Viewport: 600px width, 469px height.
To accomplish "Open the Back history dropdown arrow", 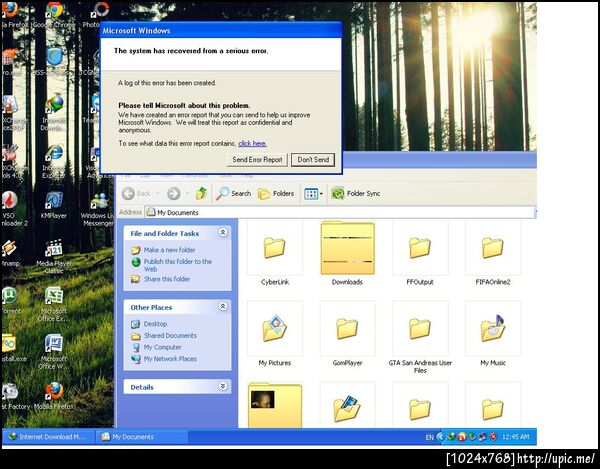I will pyautogui.click(x=157, y=194).
